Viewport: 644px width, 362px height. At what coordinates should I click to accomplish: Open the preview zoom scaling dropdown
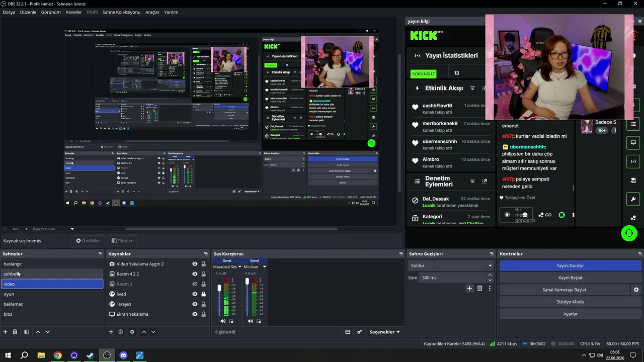(72, 229)
